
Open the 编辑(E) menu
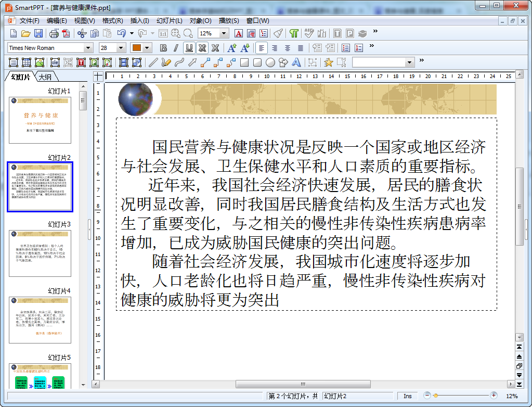pyautogui.click(x=56, y=21)
